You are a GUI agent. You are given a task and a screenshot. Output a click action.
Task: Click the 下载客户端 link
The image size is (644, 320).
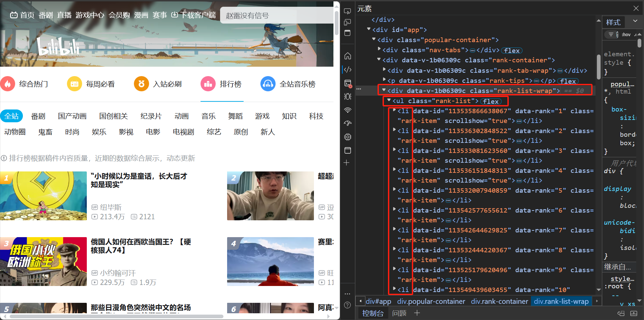(193, 15)
